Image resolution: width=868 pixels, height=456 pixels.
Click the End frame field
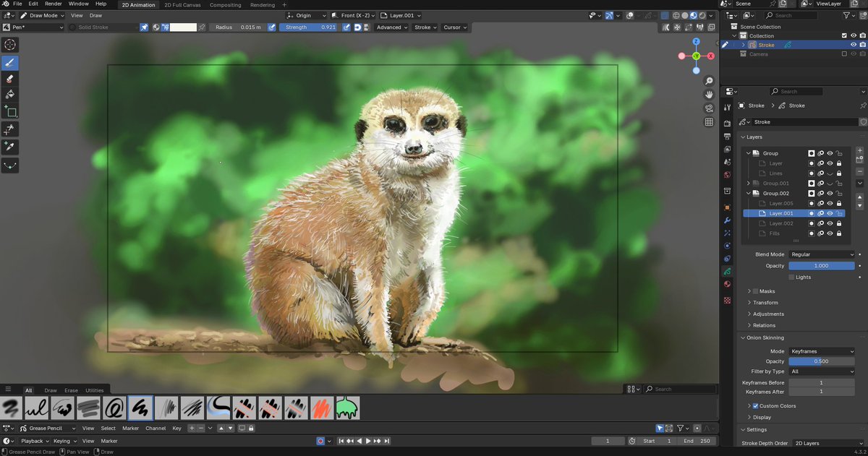tap(696, 441)
